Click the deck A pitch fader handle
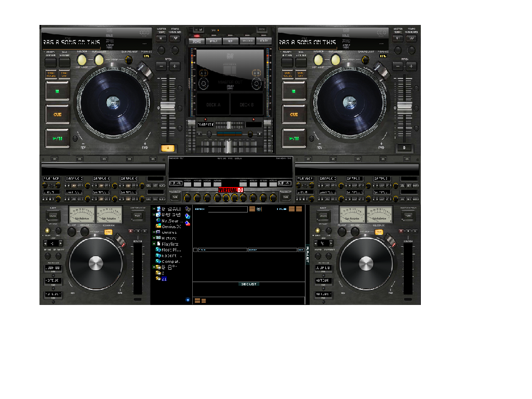 168,108
